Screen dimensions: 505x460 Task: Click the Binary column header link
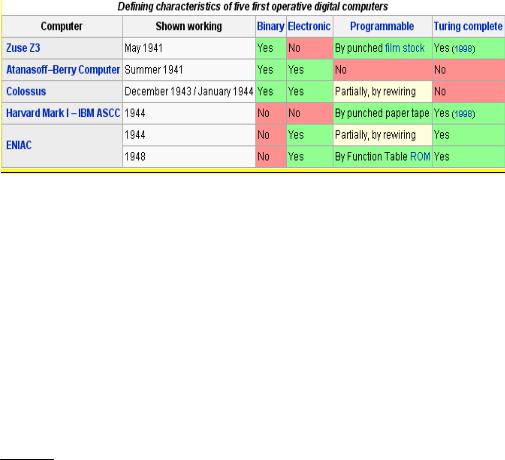coord(270,26)
